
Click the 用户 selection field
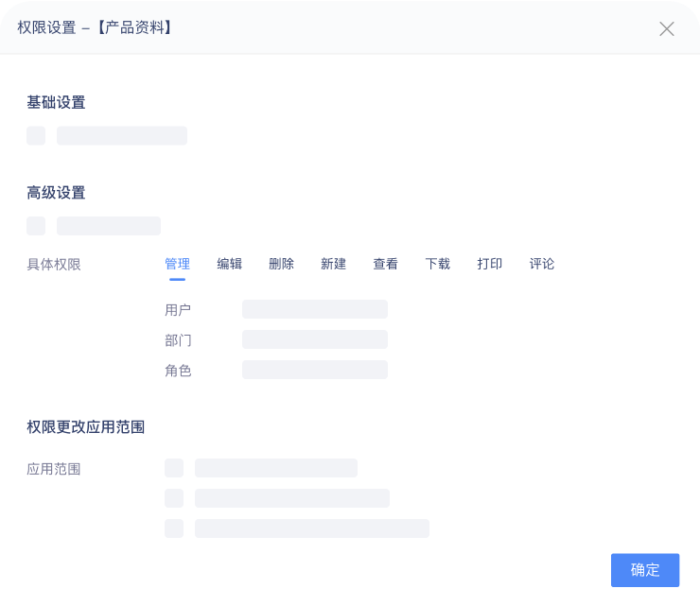coord(315,309)
